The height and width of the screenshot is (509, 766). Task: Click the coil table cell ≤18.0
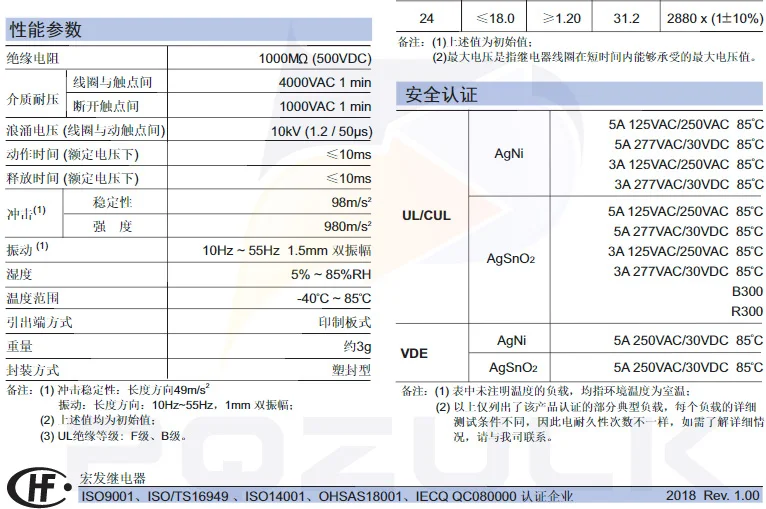(495, 19)
